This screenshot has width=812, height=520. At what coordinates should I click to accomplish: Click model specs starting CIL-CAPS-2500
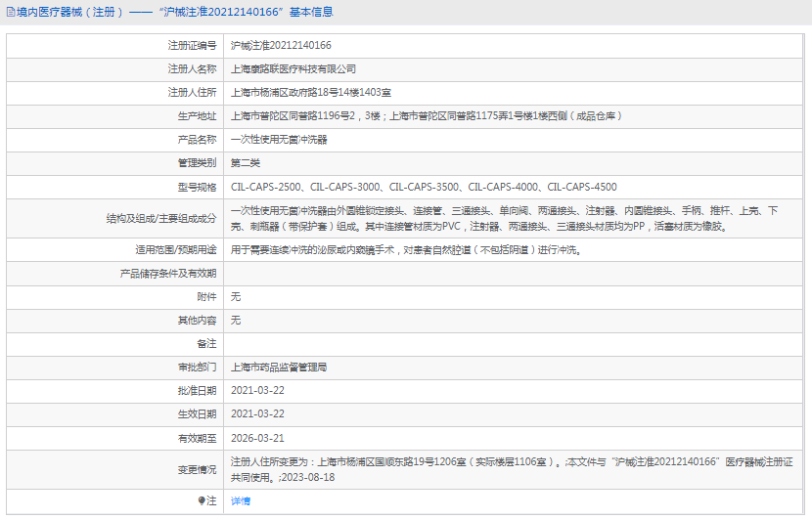pyautogui.click(x=424, y=187)
